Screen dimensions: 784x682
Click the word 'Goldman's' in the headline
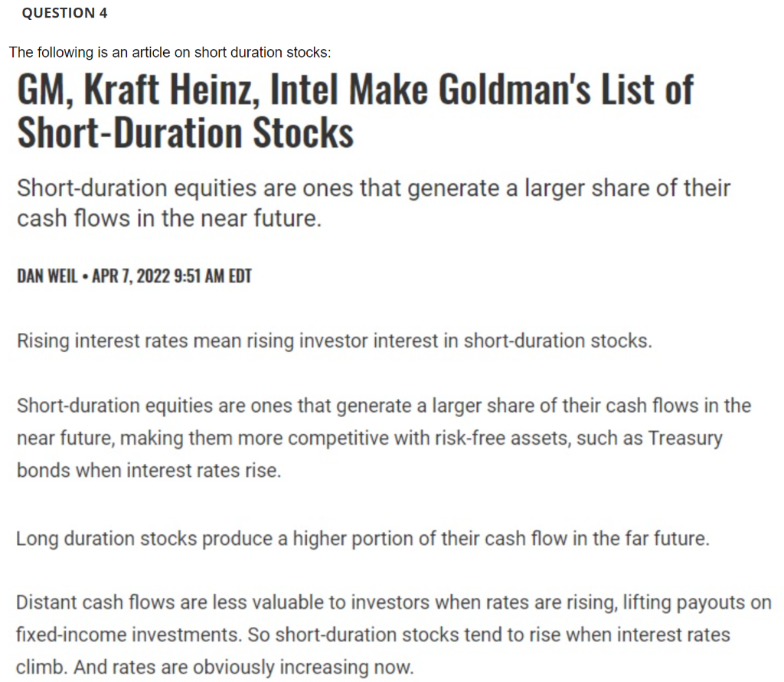coord(515,90)
